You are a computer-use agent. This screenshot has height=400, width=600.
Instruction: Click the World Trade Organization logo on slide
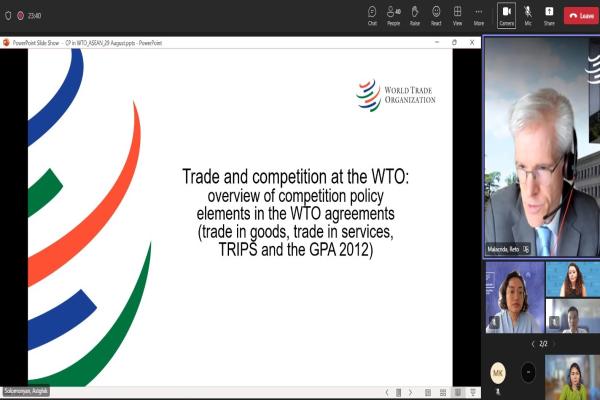(396, 95)
